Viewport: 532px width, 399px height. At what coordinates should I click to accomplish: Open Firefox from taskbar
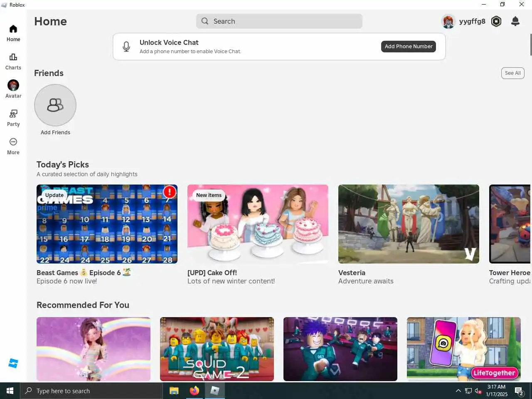coord(194,391)
